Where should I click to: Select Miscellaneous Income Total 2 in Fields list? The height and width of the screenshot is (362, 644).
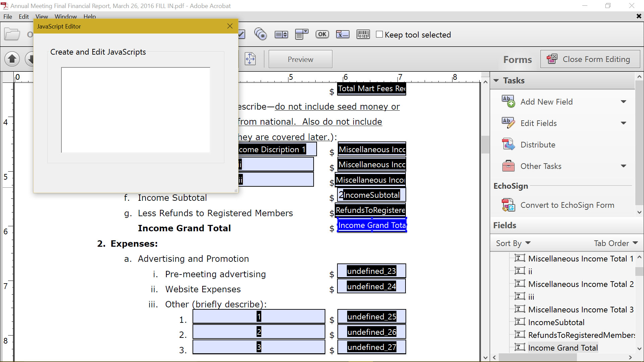click(x=581, y=284)
